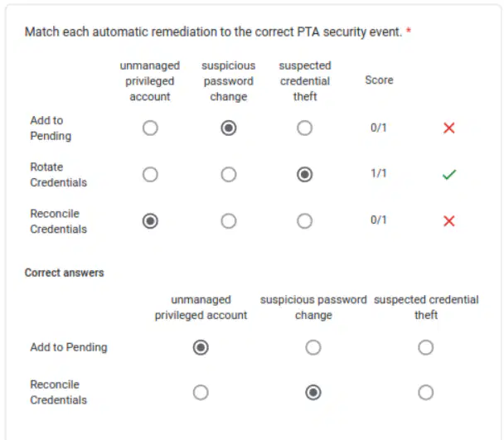Click red X icon beside Add to Pending
Viewport: 504px width, 440px height.
pyautogui.click(x=449, y=128)
